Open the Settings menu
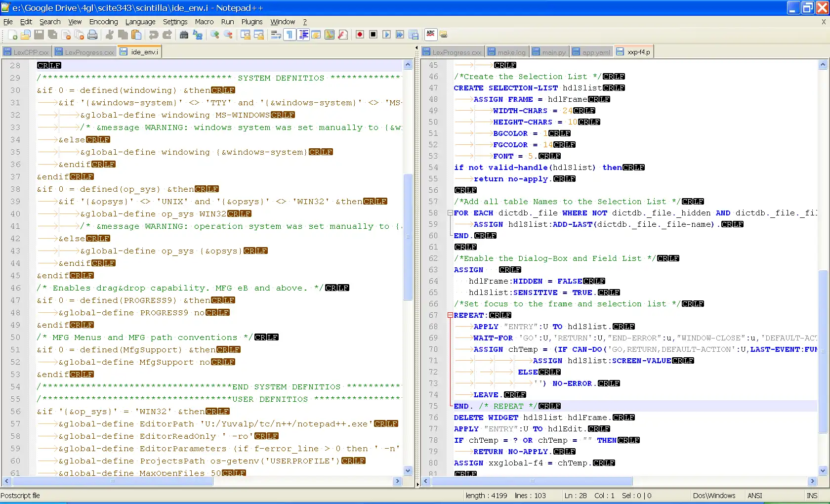Screen dimensions: 830x504 tap(175, 22)
